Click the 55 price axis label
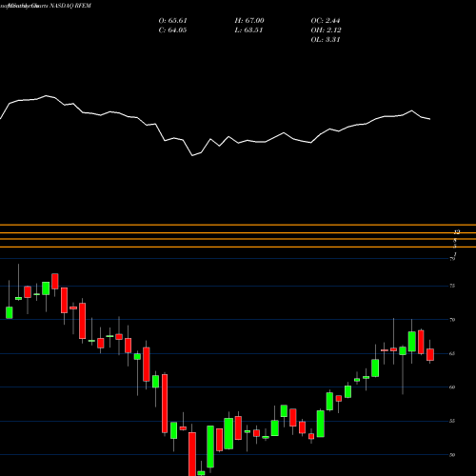 coord(452,421)
